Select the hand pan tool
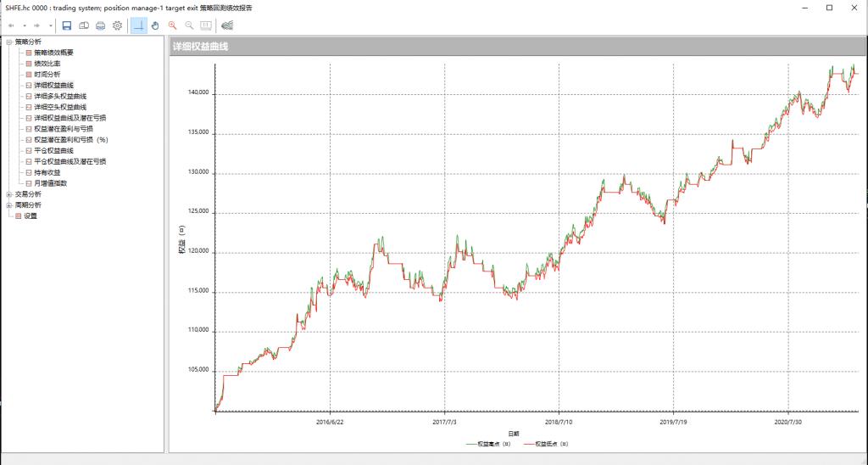This screenshot has width=868, height=465. tap(156, 25)
